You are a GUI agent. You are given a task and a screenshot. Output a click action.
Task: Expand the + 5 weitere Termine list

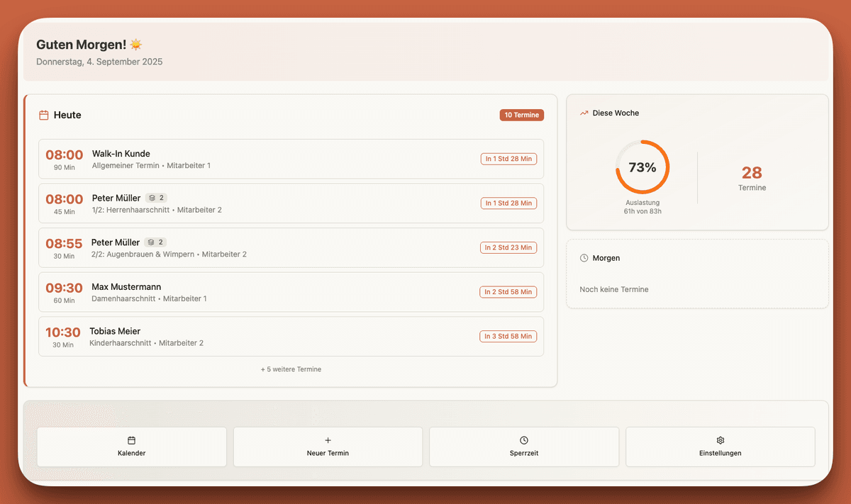(x=291, y=369)
